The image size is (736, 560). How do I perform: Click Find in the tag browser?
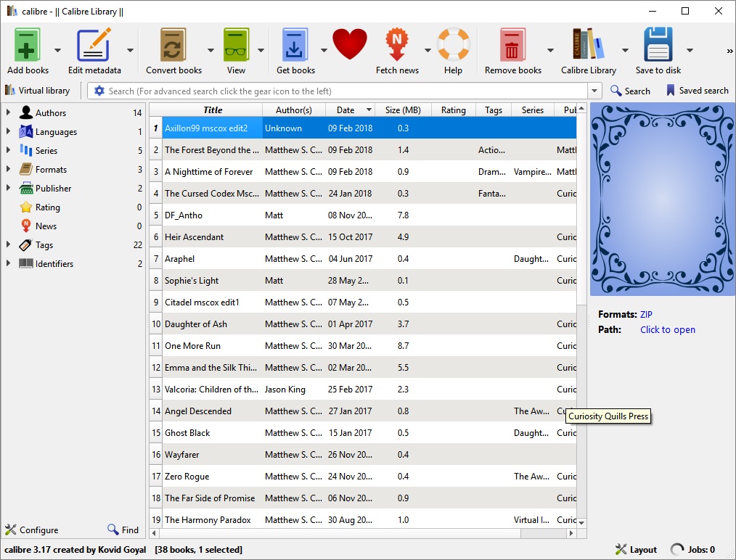(x=123, y=530)
